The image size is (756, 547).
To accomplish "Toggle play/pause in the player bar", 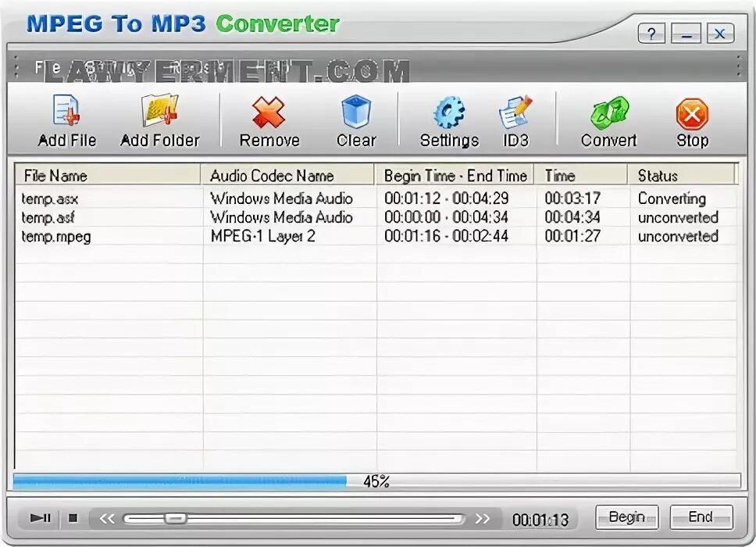I will click(40, 518).
